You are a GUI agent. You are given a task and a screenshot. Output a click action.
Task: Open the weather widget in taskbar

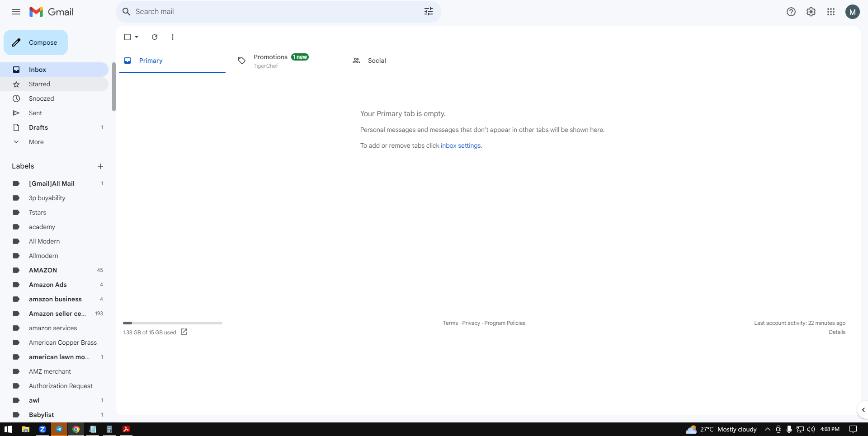click(721, 429)
